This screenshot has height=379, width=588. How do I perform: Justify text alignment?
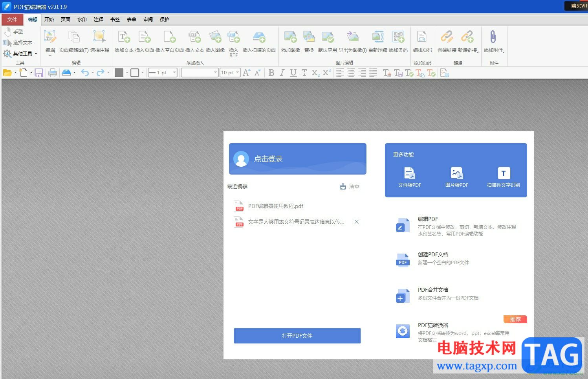373,73
